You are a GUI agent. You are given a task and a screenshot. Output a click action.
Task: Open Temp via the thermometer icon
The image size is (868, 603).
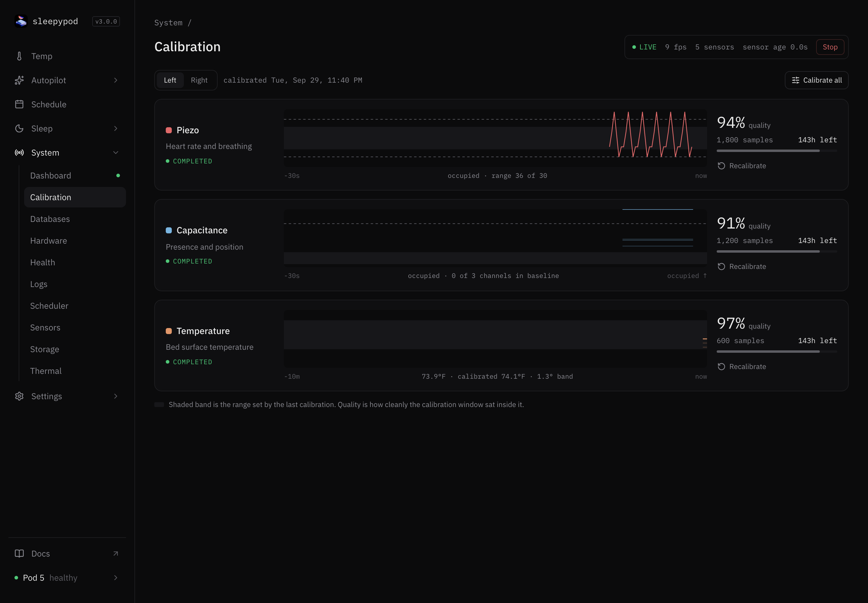pyautogui.click(x=19, y=56)
